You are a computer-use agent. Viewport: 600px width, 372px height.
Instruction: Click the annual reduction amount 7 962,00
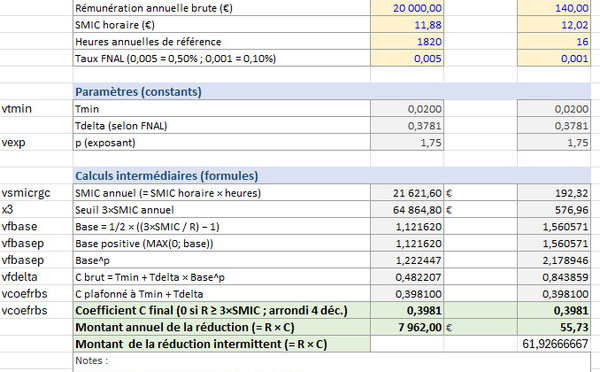pyautogui.click(x=407, y=327)
